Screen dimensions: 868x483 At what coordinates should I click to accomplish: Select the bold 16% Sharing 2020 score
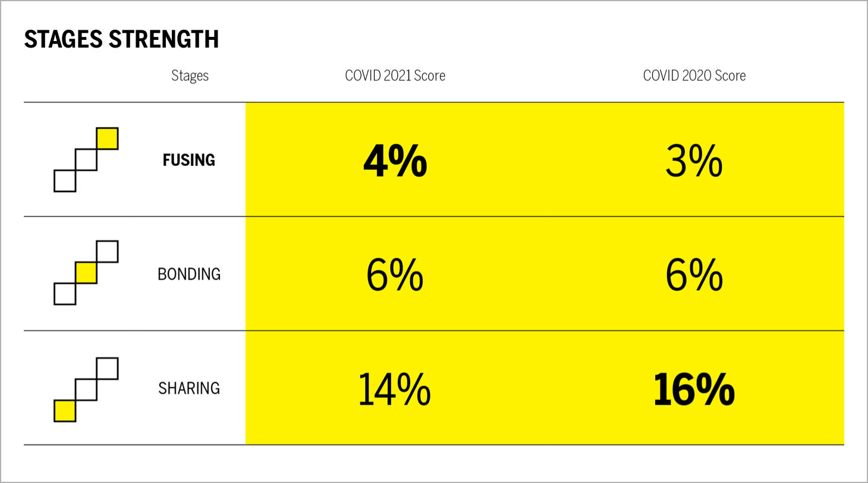(x=694, y=389)
